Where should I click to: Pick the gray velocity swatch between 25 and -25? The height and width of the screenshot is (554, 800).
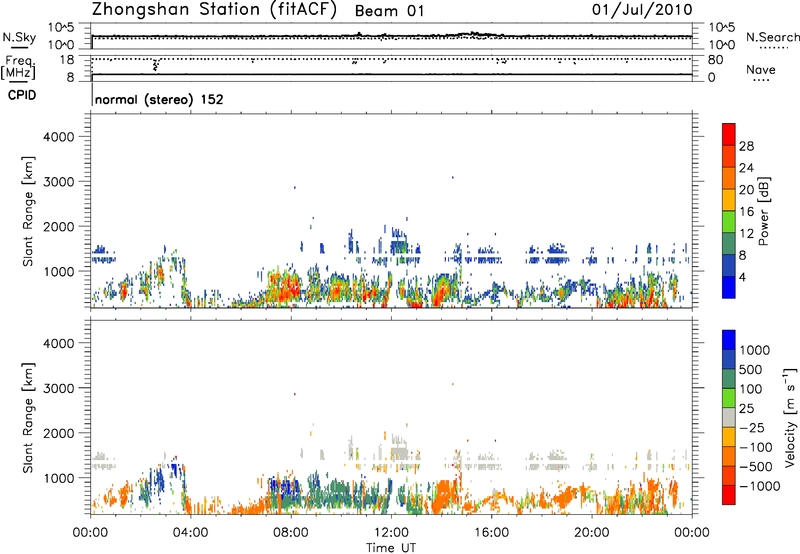[x=729, y=418]
